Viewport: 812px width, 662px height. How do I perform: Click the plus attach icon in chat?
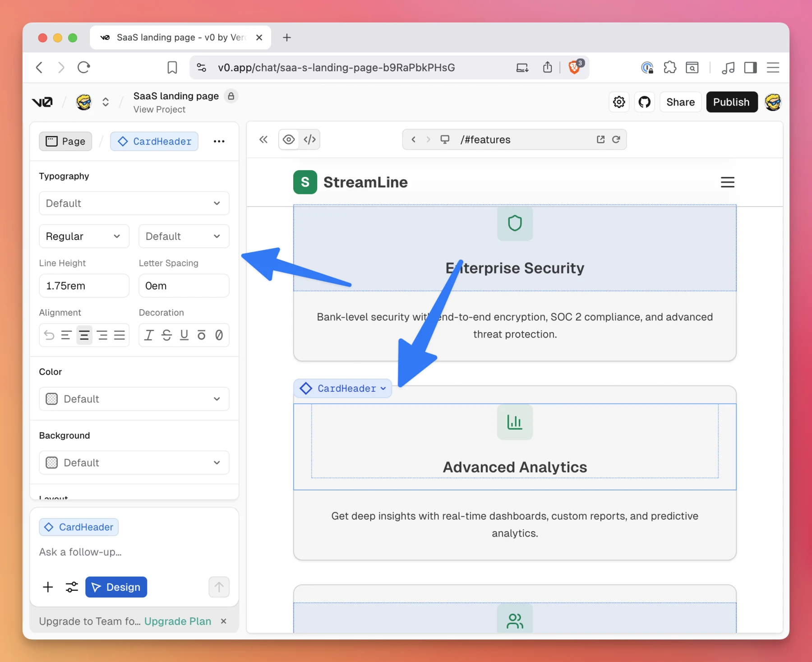pos(48,587)
